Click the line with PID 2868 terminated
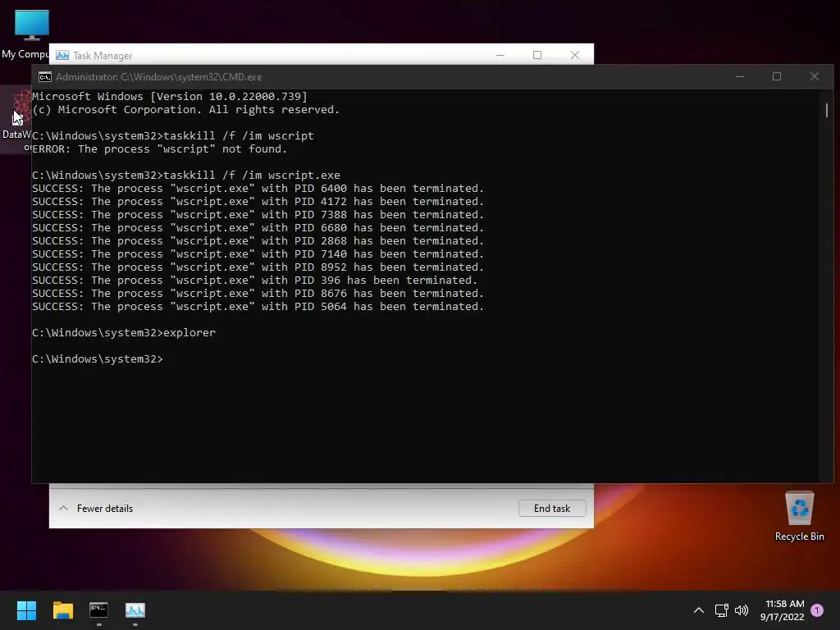 point(258,241)
